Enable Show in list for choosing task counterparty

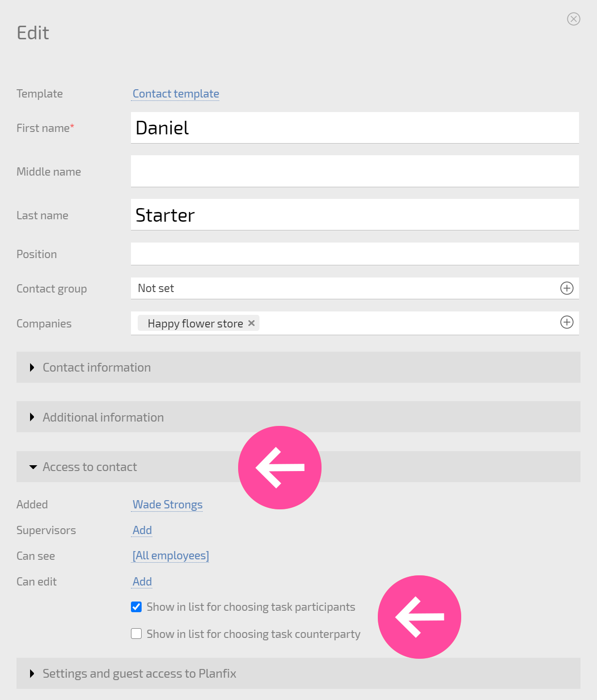coord(136,634)
